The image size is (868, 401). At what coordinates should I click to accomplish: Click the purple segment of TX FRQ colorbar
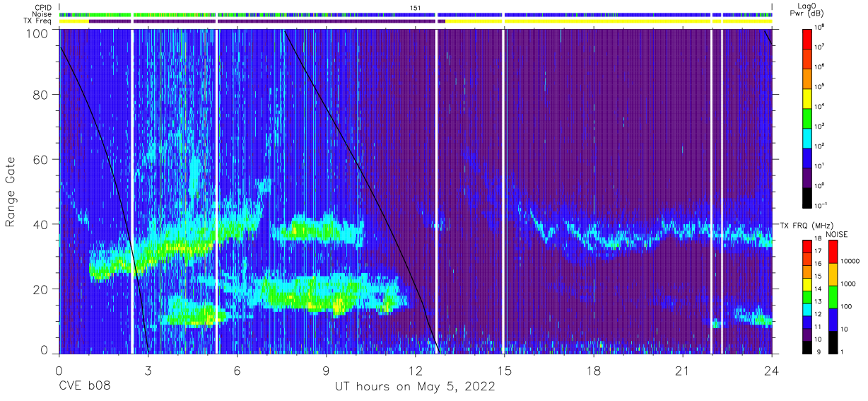click(808, 335)
